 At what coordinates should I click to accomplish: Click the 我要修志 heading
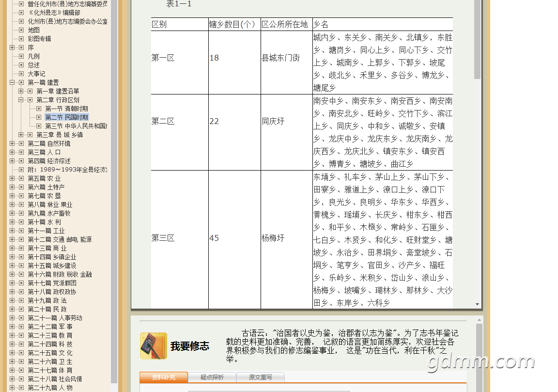[190, 346]
